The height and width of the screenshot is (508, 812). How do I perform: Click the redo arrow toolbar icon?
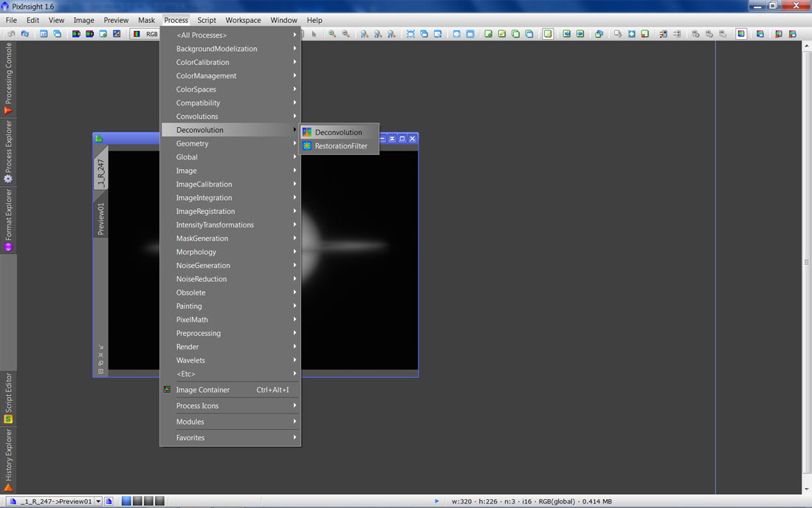click(x=25, y=34)
